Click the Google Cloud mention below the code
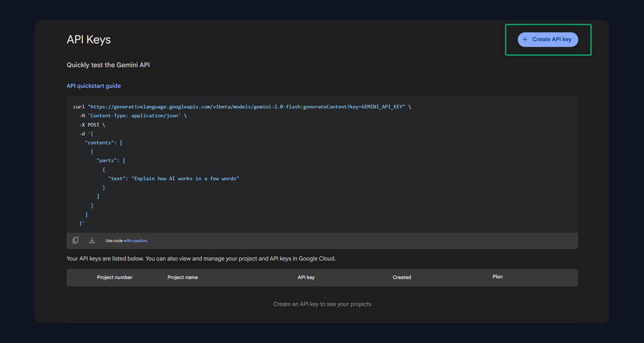 pyautogui.click(x=316, y=259)
